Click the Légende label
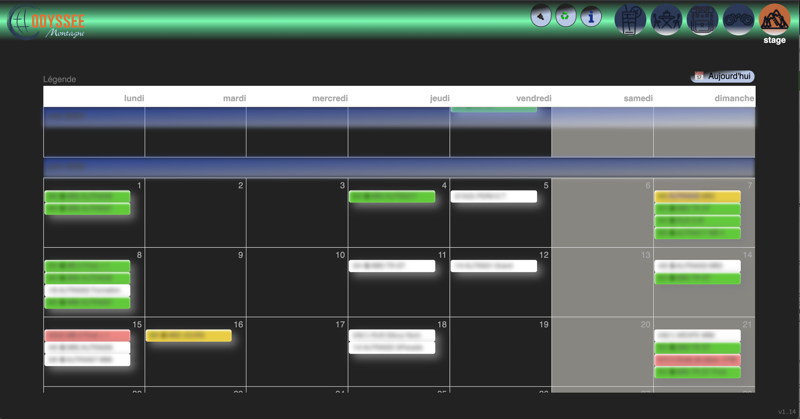This screenshot has height=419, width=800. click(x=60, y=79)
